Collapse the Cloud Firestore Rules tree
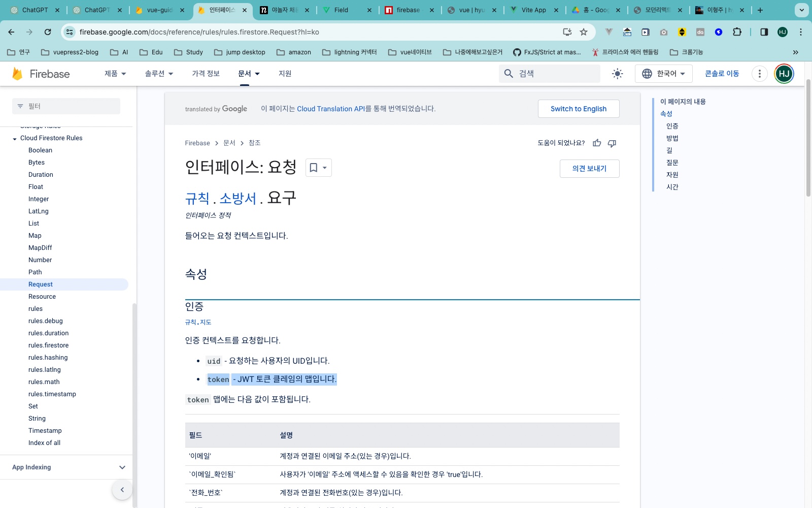812x508 pixels. click(x=15, y=139)
